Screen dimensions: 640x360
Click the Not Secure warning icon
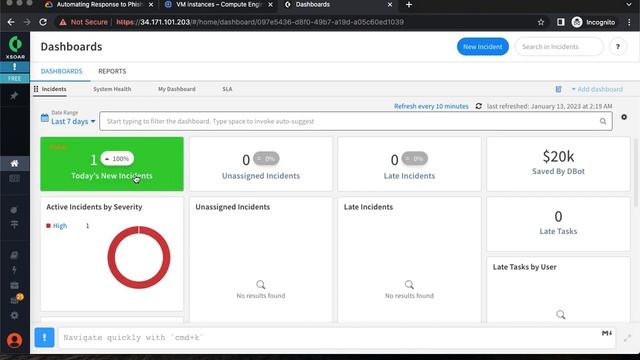tap(62, 22)
